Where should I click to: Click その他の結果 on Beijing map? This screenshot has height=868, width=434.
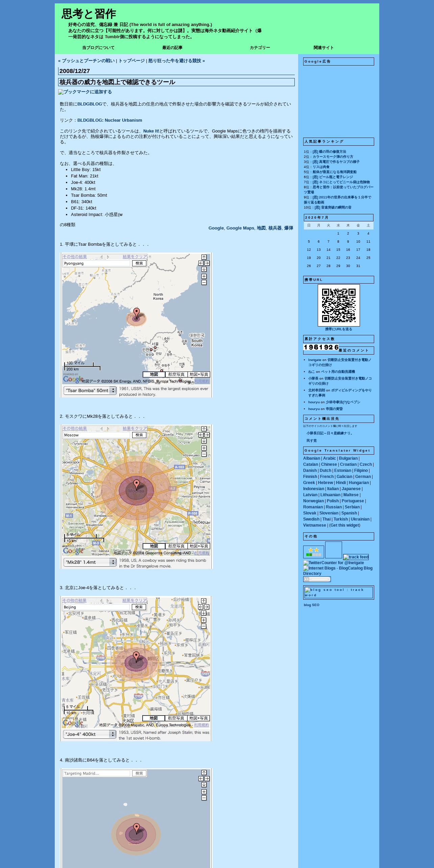click(x=74, y=601)
